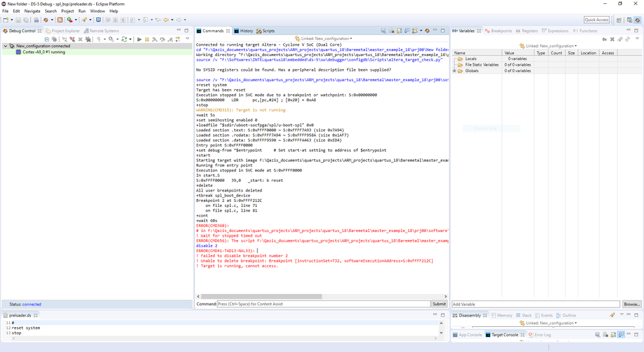Open the Run menu

(82, 11)
